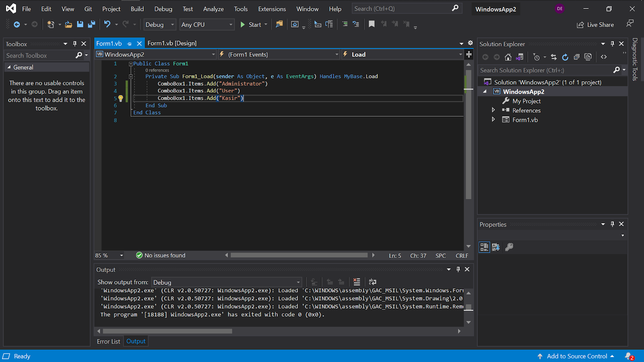This screenshot has width=644, height=362.
Task: Toggle Word Wrap in Output window
Action: [373, 282]
